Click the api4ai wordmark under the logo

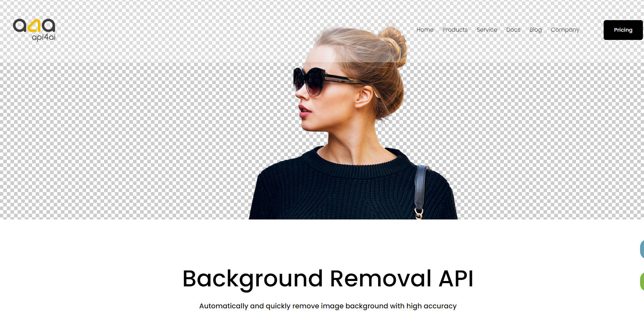44,37
